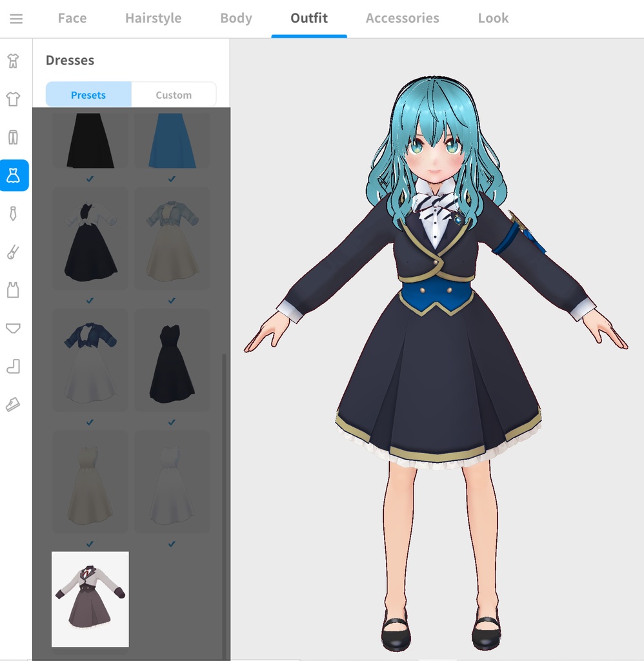Open the Tops category with the t-shirt icon
The image size is (644, 661).
pos(14,99)
